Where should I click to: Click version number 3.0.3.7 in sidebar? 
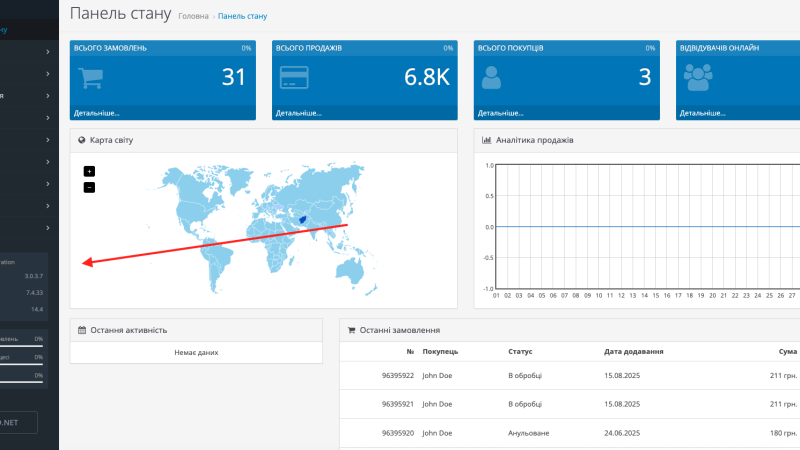(34, 276)
